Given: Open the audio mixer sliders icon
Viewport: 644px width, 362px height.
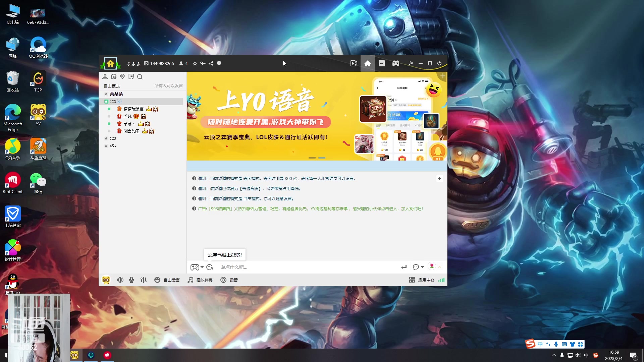Looking at the screenshot, I should click(144, 280).
